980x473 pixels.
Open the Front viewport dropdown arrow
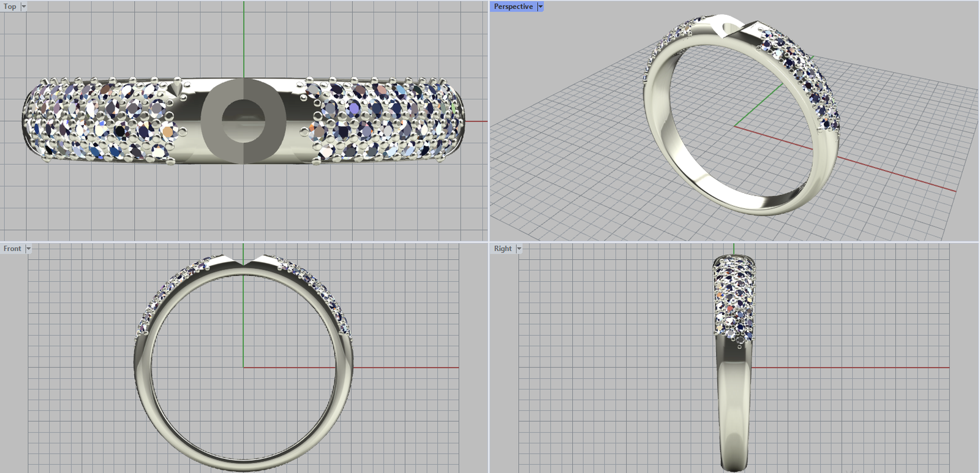(x=28, y=248)
